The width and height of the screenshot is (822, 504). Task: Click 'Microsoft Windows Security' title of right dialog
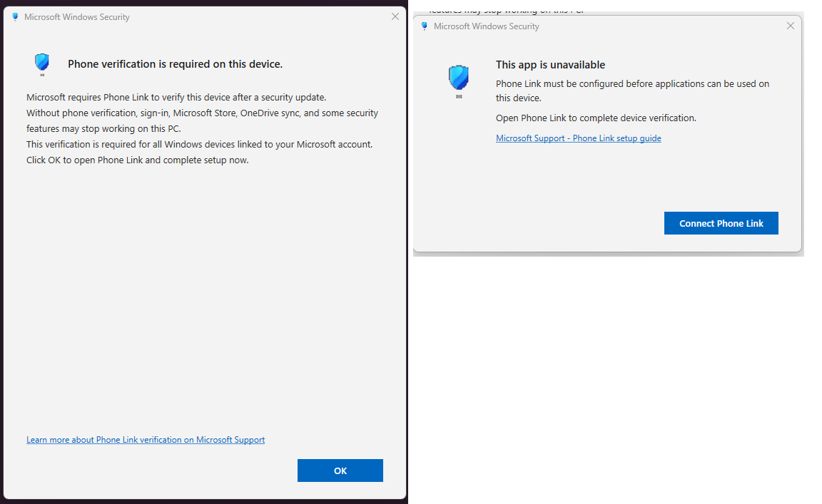pyautogui.click(x=487, y=26)
